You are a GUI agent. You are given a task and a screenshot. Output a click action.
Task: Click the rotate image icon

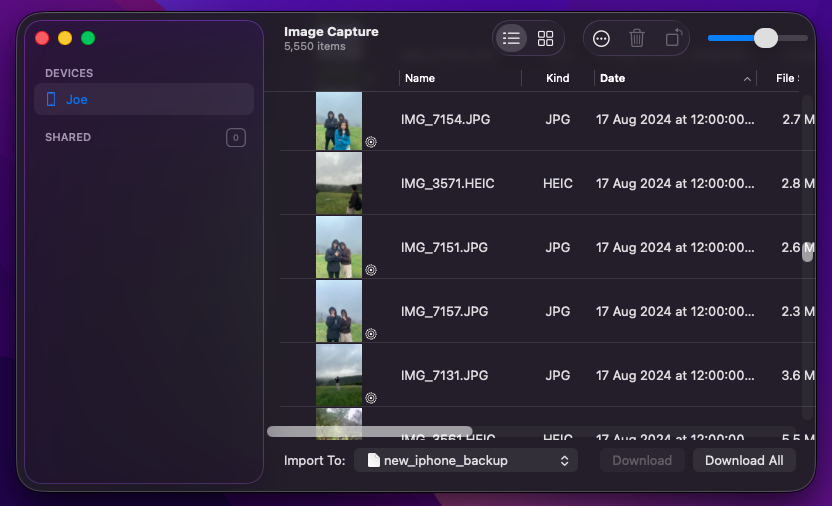[x=673, y=38]
